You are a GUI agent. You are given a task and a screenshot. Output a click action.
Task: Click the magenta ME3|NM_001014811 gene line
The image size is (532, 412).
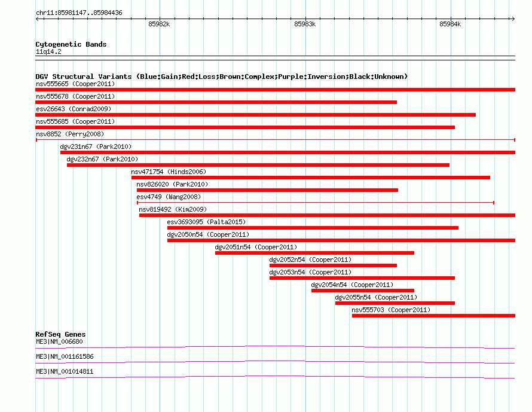click(x=275, y=377)
